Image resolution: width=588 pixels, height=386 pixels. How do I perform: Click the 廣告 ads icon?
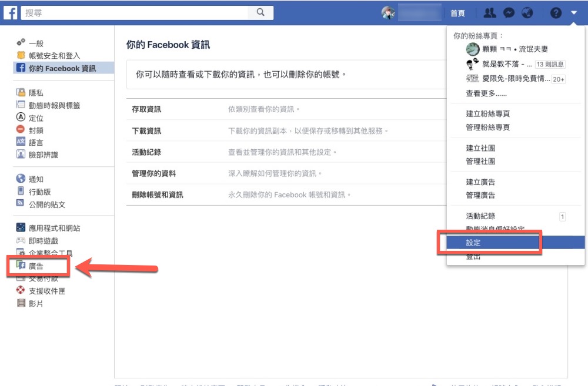point(21,266)
